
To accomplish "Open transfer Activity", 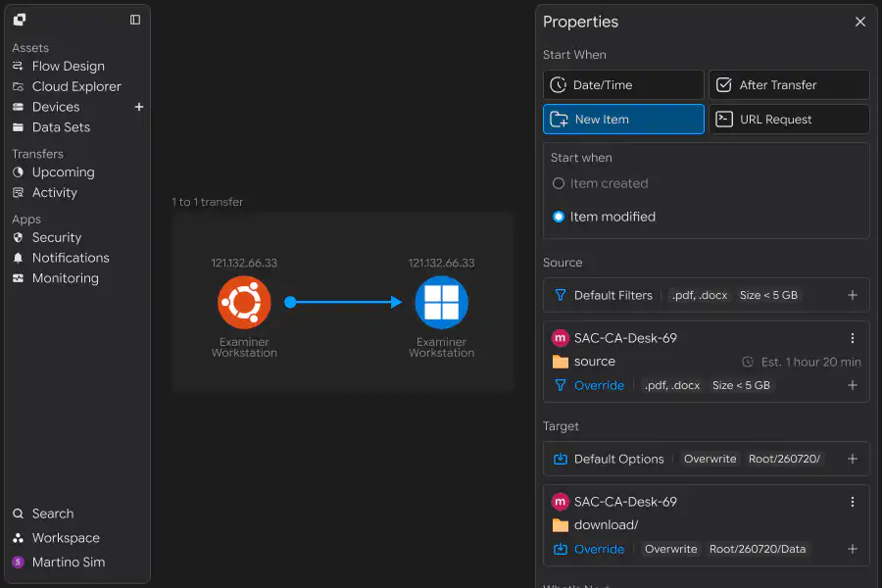I will pos(45,192).
